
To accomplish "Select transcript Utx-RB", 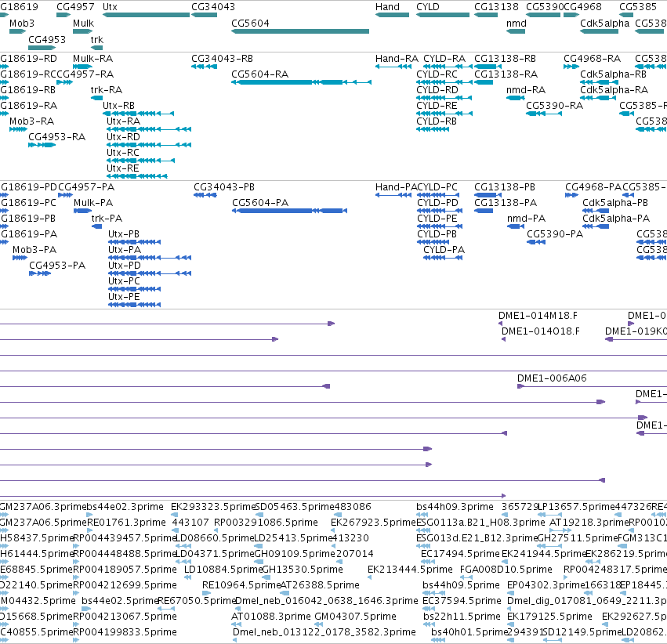I will pos(138,114).
